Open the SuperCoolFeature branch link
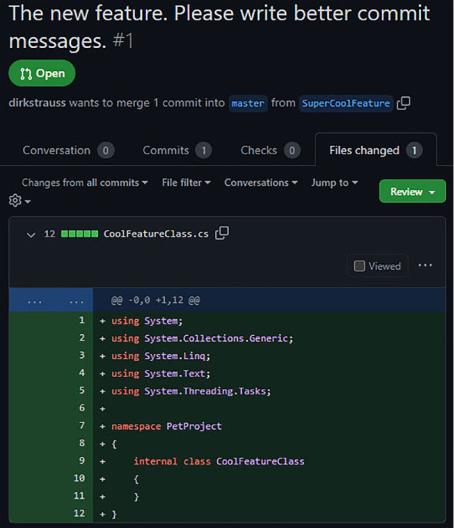The width and height of the screenshot is (454, 528). pyautogui.click(x=346, y=103)
